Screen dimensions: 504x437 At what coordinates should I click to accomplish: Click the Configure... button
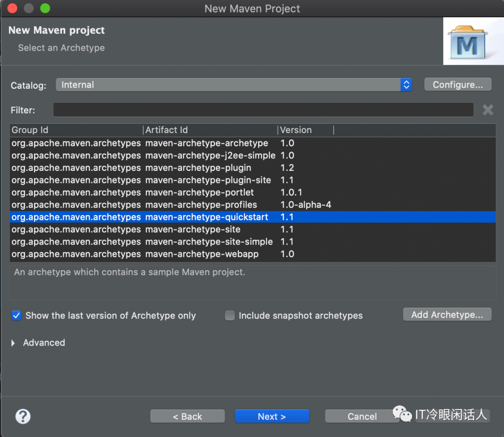tap(458, 85)
